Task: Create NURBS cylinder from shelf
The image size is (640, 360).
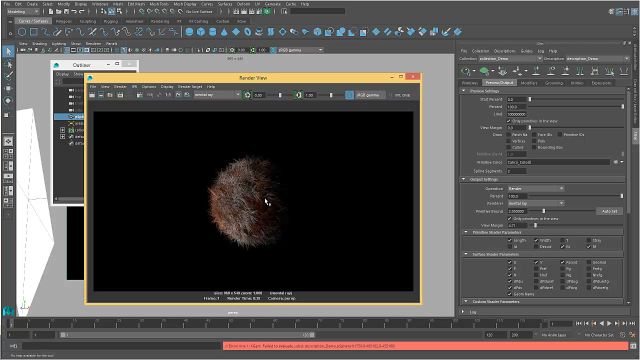Action: pos(213,32)
